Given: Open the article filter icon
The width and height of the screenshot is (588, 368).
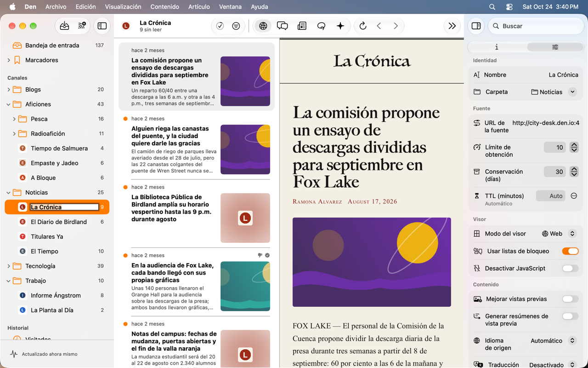Looking at the screenshot, I should pyautogui.click(x=236, y=26).
